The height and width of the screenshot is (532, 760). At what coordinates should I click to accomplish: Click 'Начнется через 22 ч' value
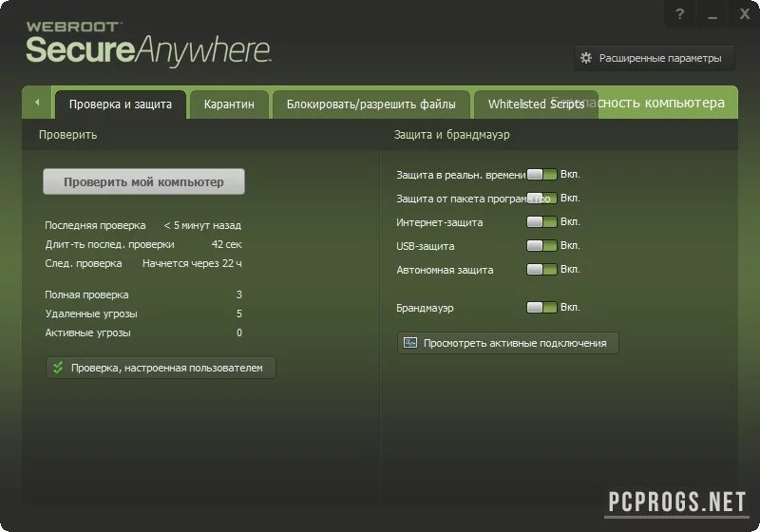pyautogui.click(x=192, y=263)
